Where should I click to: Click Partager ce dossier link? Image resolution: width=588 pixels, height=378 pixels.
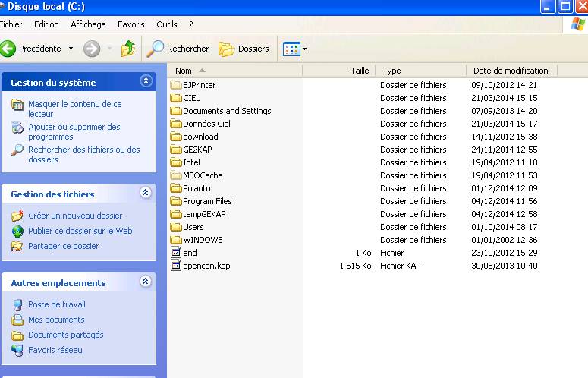pos(64,246)
